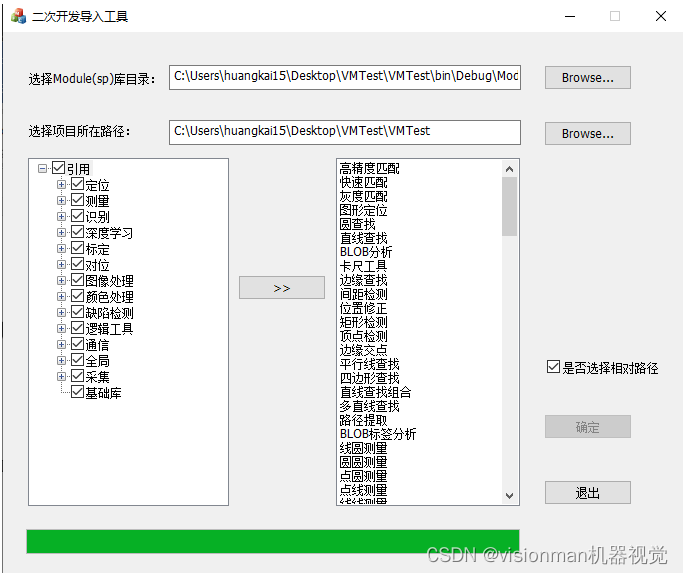Click the list scrollbar down arrow

[x=509, y=496]
